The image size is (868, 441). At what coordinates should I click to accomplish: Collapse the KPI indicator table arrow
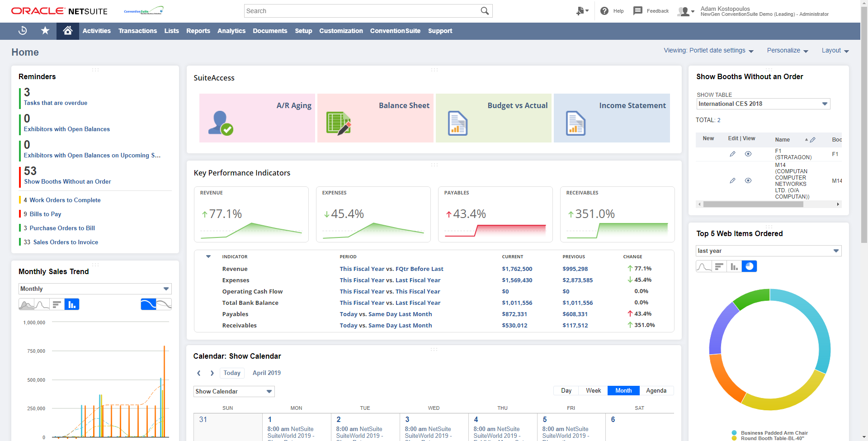coord(208,256)
